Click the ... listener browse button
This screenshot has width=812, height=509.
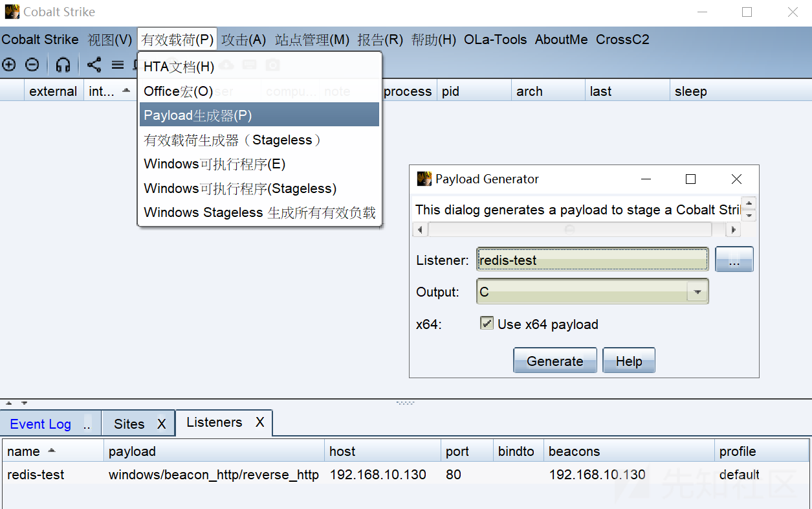734,260
